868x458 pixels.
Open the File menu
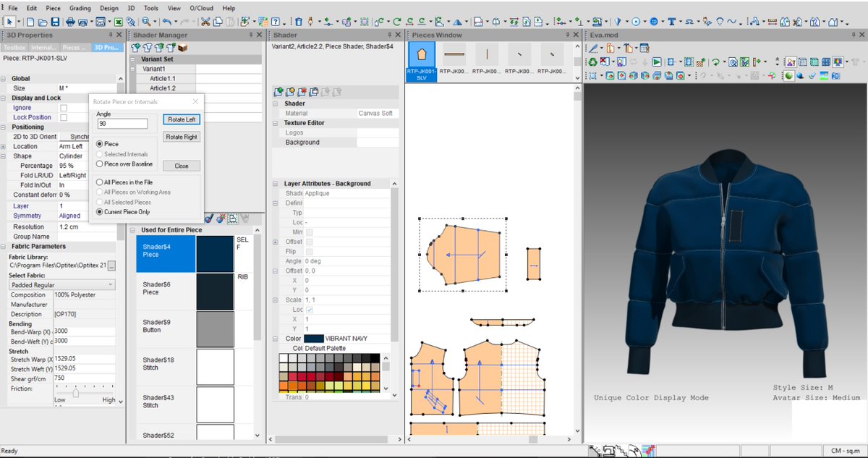(13, 8)
